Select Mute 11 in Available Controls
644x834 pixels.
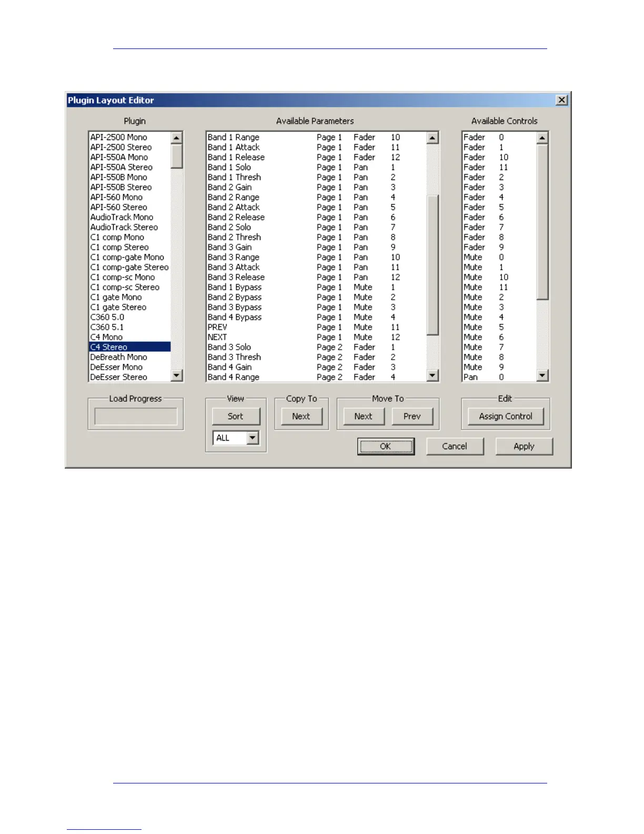(x=499, y=287)
